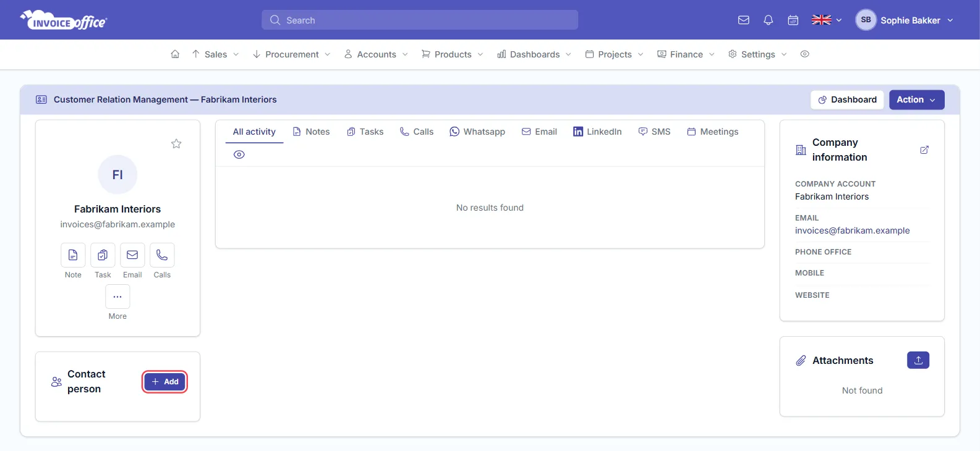Screen dimensions: 980x451
Task: Edit company information via external-link icon
Action: (924, 150)
